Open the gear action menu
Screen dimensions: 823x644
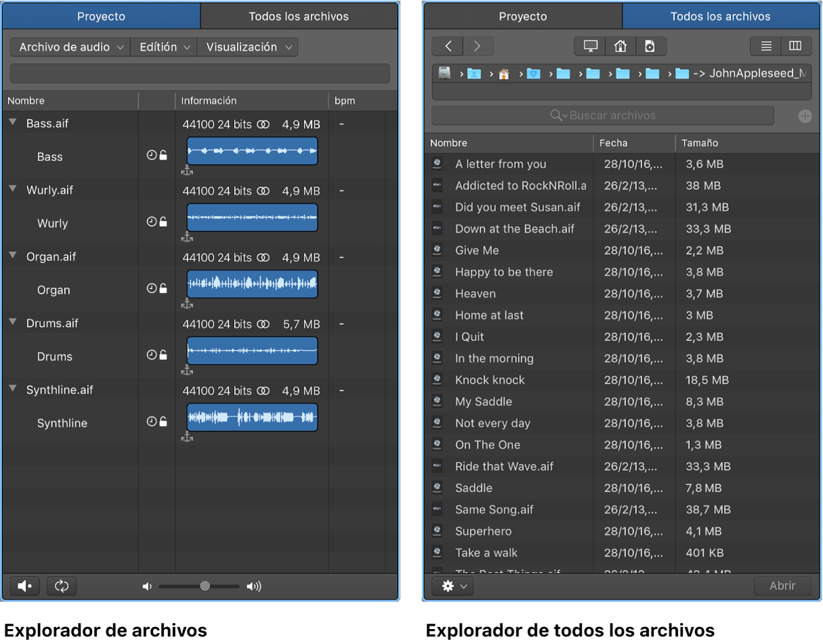[x=452, y=586]
